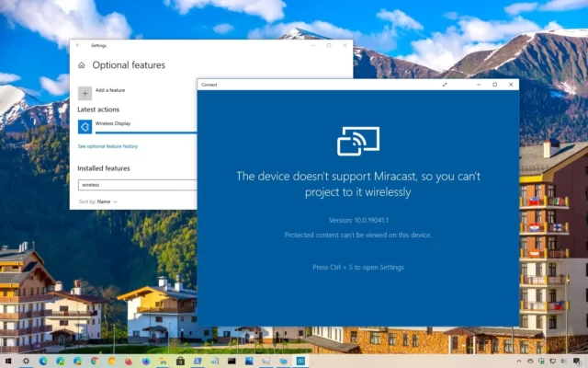Minimize the Connect window
588x368 pixels.
point(479,85)
